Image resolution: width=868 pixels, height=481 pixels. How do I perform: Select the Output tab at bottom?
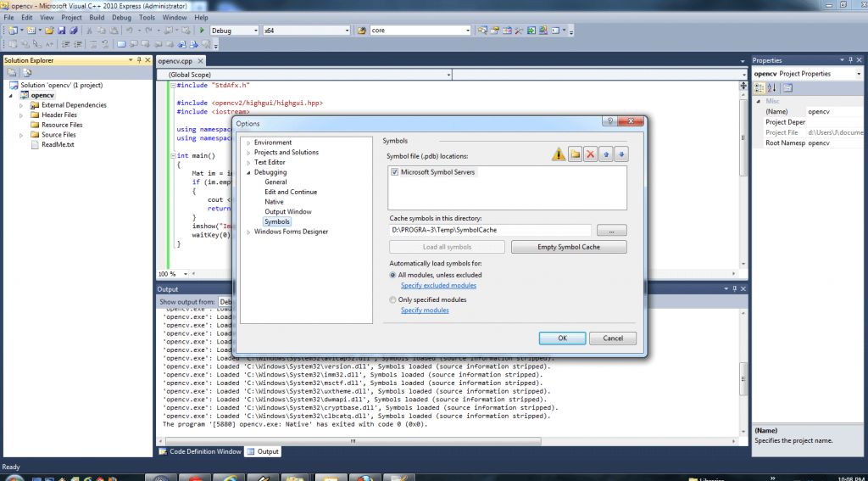tap(264, 451)
